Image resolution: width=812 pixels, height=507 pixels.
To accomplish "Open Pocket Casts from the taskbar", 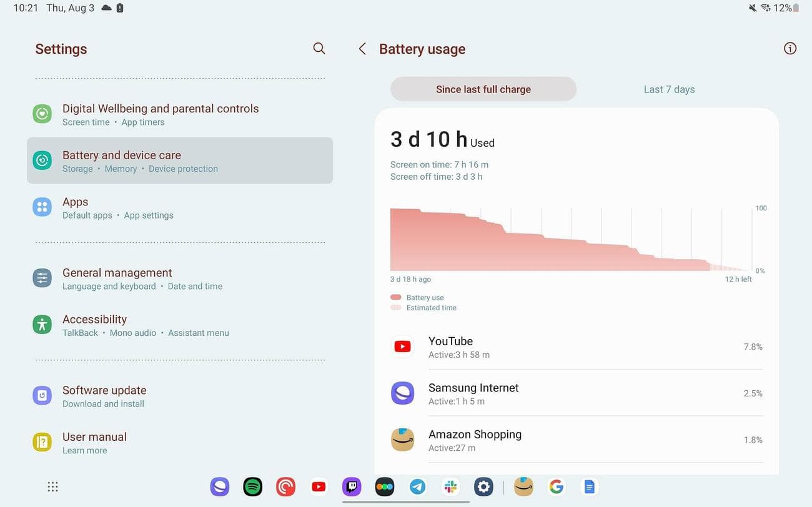I will 285,486.
